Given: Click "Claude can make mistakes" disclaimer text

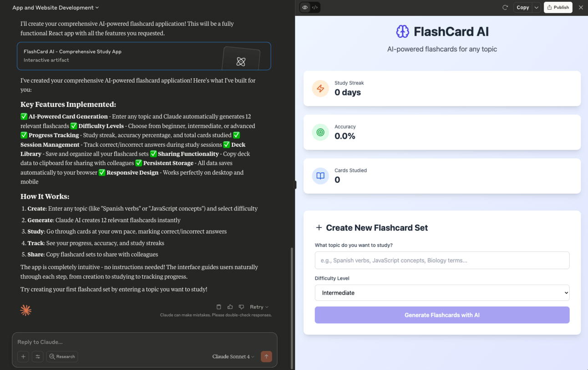Looking at the screenshot, I should [x=216, y=315].
